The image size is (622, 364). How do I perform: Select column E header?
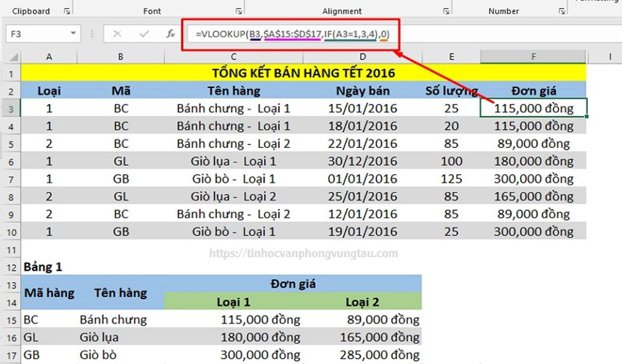[x=451, y=57]
